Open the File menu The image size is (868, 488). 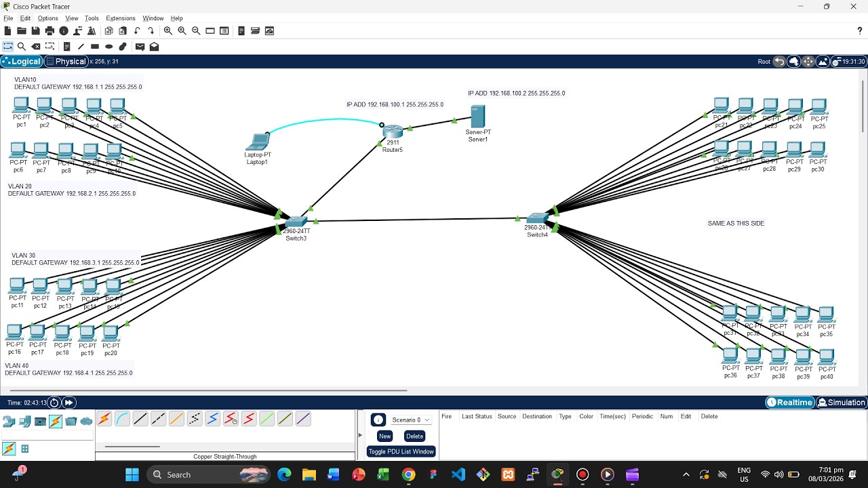[x=8, y=18]
